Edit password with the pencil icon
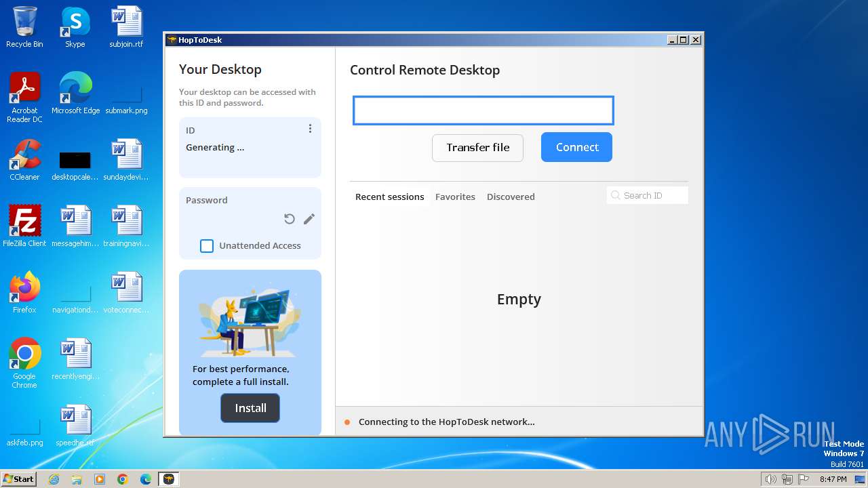The width and height of the screenshot is (868, 488). [309, 218]
